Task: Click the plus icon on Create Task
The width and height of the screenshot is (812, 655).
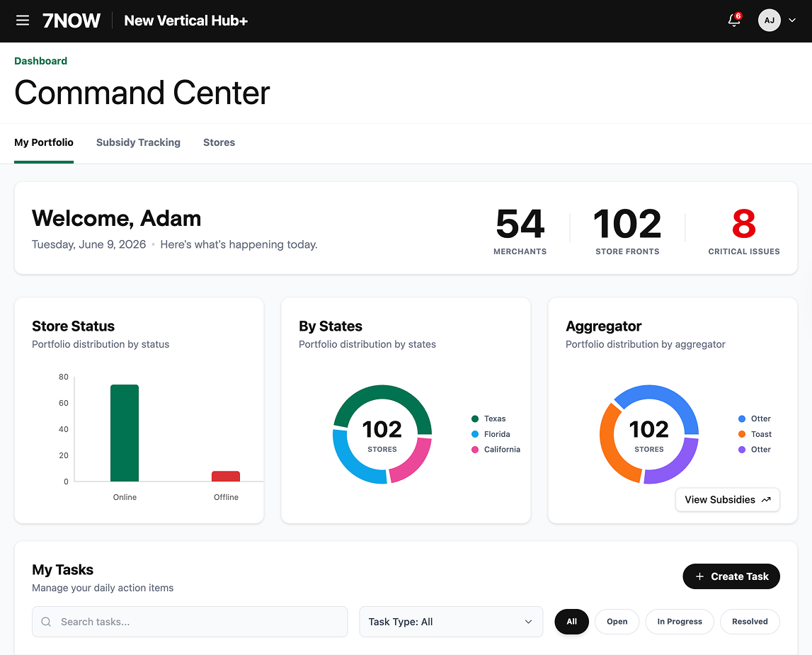Action: (x=699, y=576)
